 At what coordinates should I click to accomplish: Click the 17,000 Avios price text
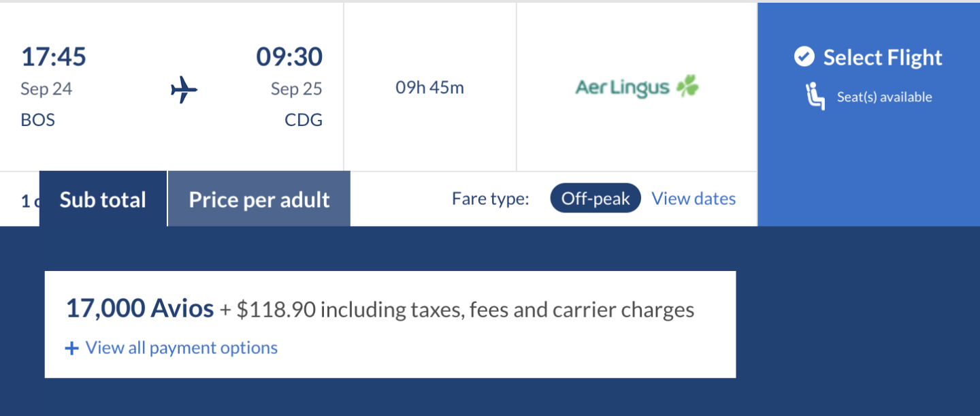pyautogui.click(x=140, y=309)
